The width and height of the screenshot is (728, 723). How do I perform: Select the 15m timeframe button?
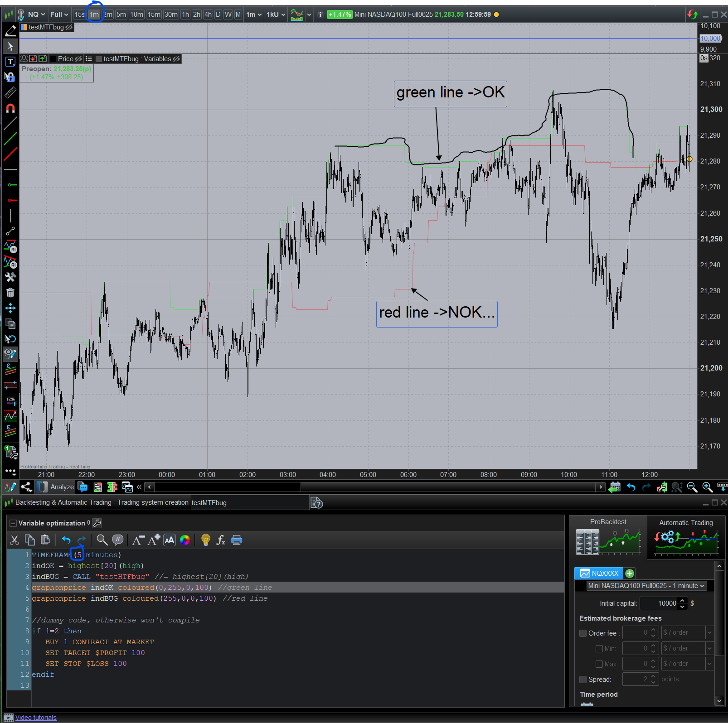pos(154,14)
